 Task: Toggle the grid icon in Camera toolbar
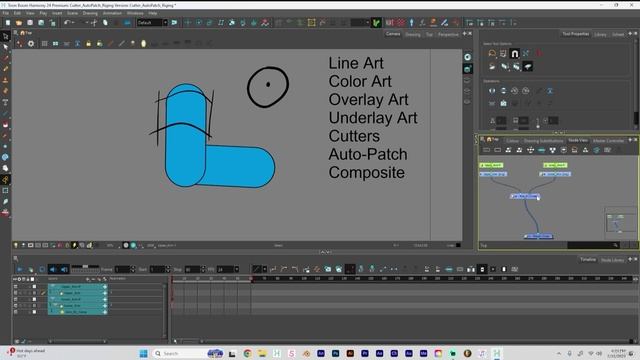(x=44, y=43)
